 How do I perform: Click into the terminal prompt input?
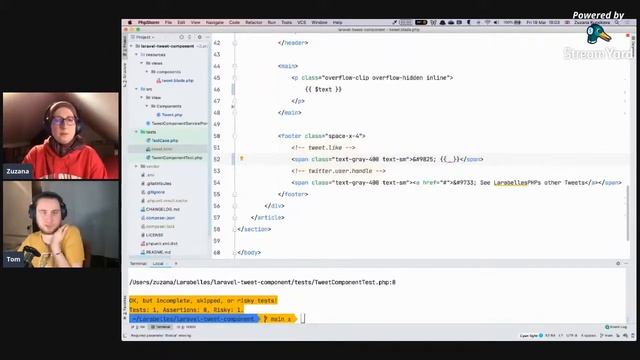click(x=302, y=318)
